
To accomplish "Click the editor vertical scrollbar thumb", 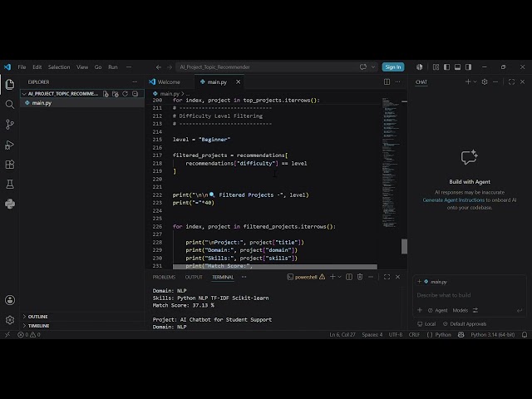I will click(x=404, y=246).
